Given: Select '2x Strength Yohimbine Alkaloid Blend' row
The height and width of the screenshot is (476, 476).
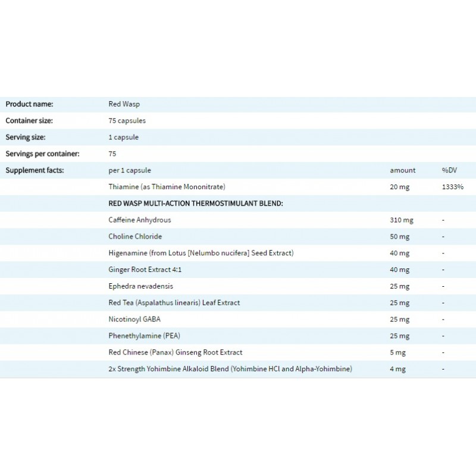Looking at the screenshot, I should pos(238,369).
